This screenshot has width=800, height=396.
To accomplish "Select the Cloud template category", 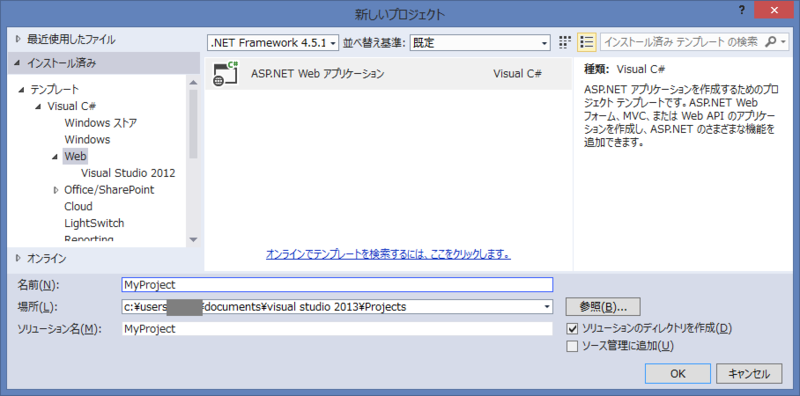I will pos(78,207).
